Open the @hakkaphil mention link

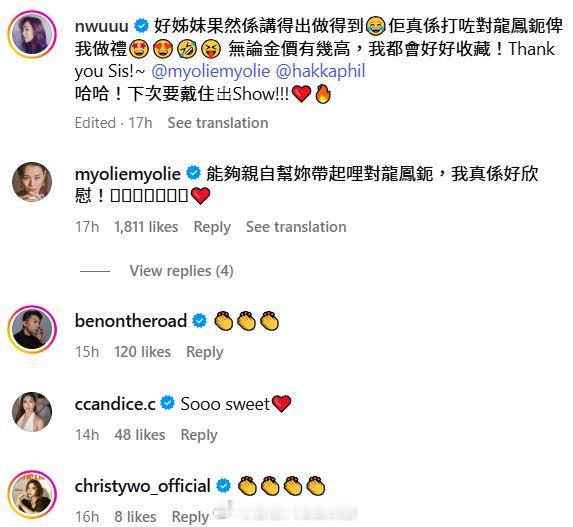(x=320, y=71)
